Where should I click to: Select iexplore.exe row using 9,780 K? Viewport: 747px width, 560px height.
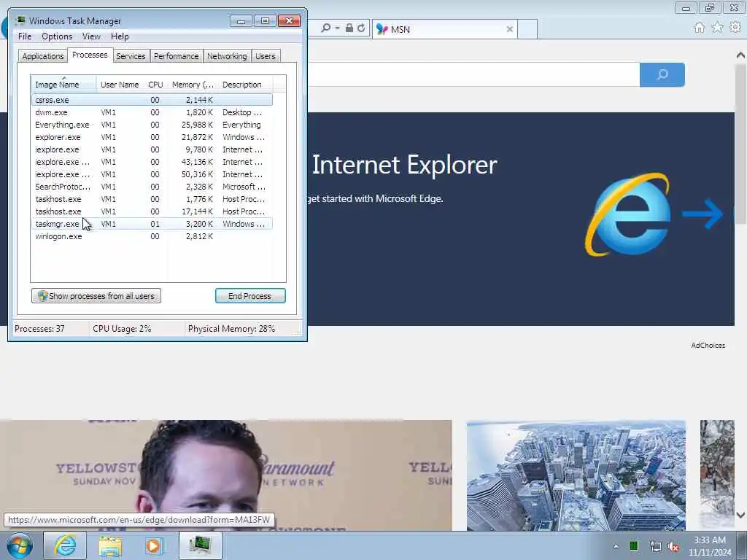[152, 149]
